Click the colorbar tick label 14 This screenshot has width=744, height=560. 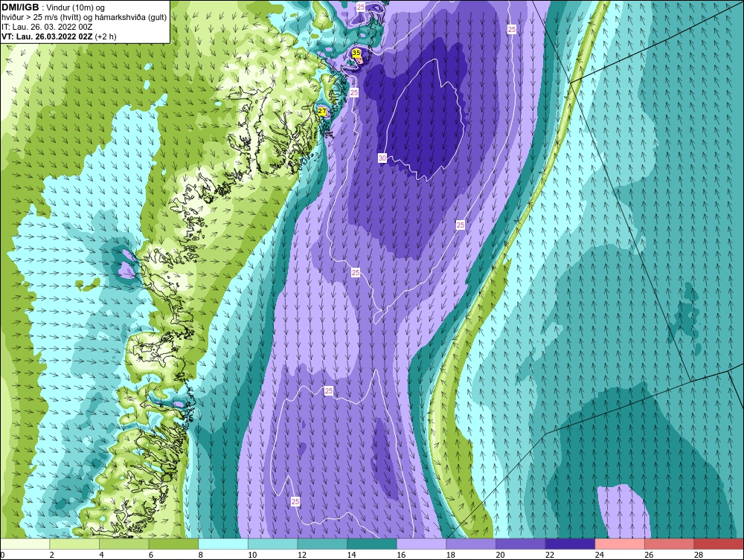[x=351, y=555]
